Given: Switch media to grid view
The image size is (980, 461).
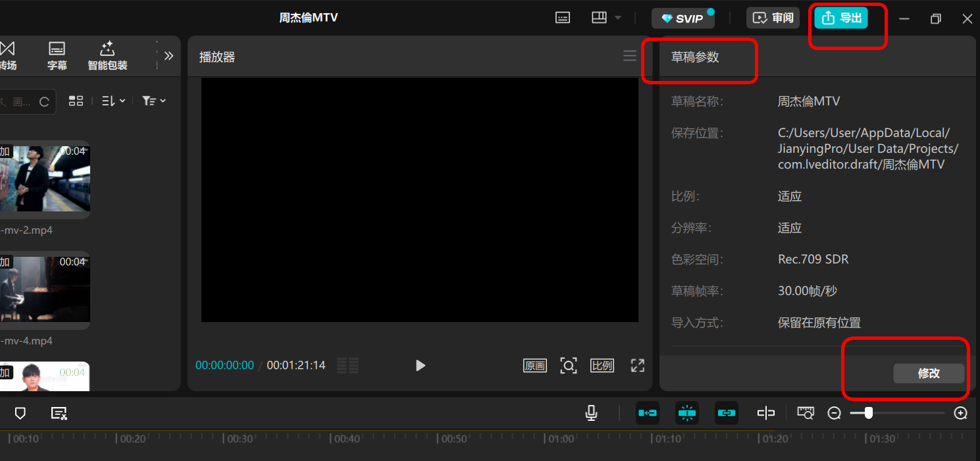Looking at the screenshot, I should 76,101.
